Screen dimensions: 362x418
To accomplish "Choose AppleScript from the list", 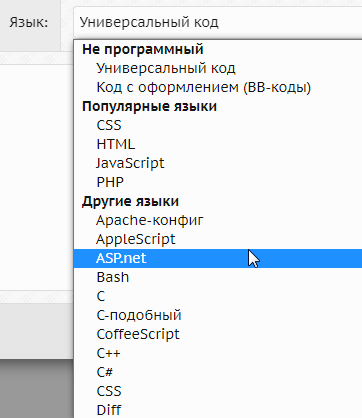I will 218,239.
